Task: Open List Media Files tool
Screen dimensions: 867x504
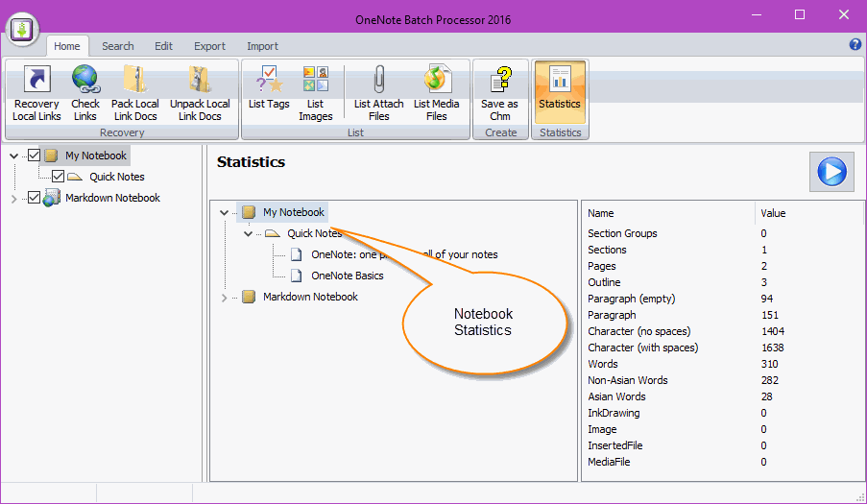Action: click(x=436, y=93)
